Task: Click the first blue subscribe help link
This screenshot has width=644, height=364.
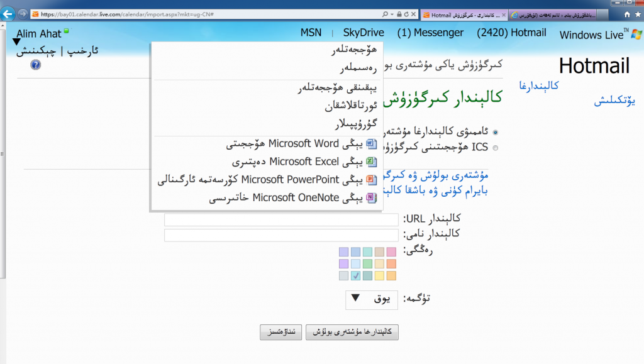Action: [436, 175]
